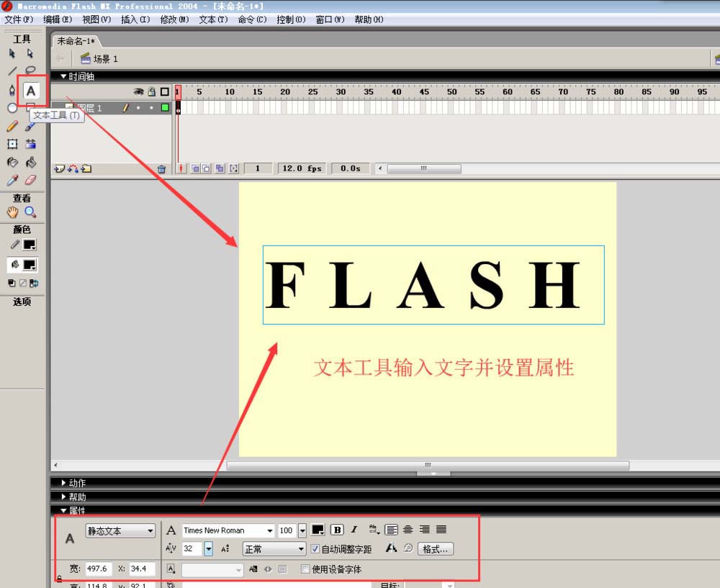Screen dimensions: 720x588
Task: Select the Eyedropper tool
Action: (12, 180)
